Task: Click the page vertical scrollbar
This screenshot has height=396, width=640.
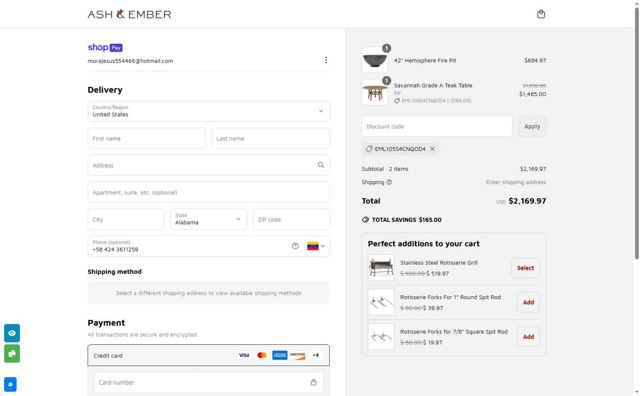Action: [636, 133]
